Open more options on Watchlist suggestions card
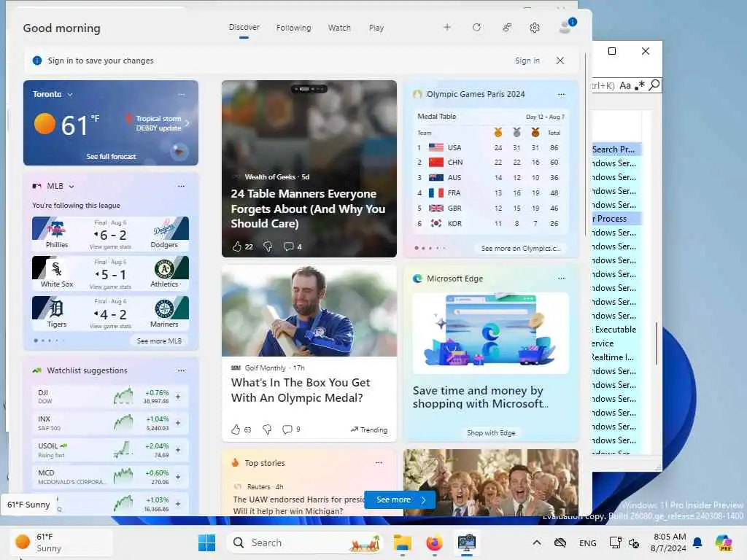Screen dimensions: 747x560 coord(181,370)
